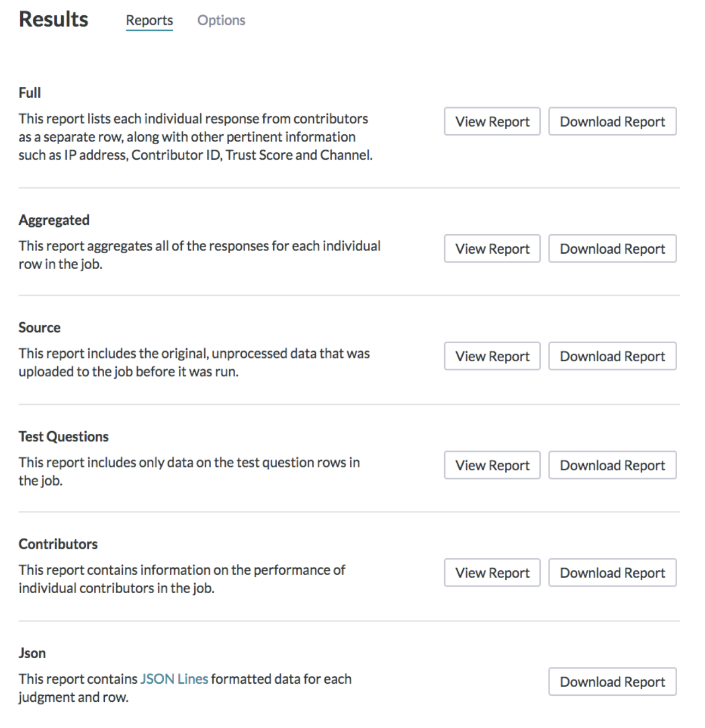Download the Full report
Screen dimensions: 705x728
pos(612,121)
